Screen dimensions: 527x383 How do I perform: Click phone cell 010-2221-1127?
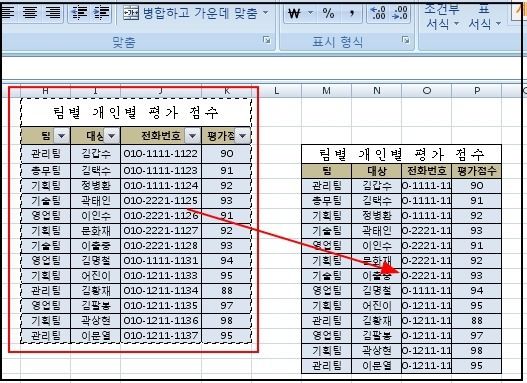pyautogui.click(x=161, y=230)
